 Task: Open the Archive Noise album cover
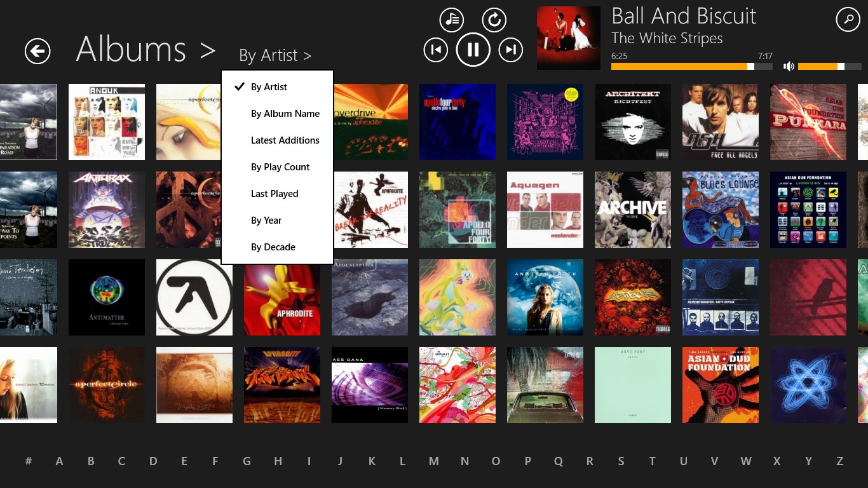[632, 210]
